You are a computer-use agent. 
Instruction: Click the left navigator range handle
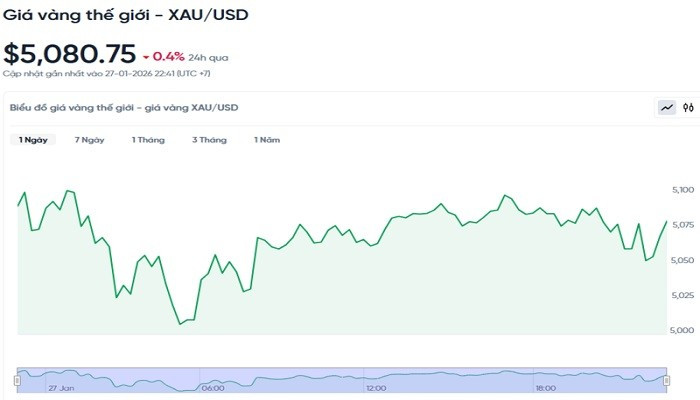17,380
